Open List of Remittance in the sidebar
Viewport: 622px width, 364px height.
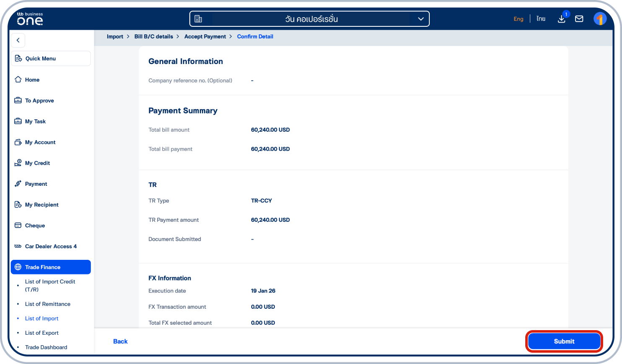(x=48, y=304)
